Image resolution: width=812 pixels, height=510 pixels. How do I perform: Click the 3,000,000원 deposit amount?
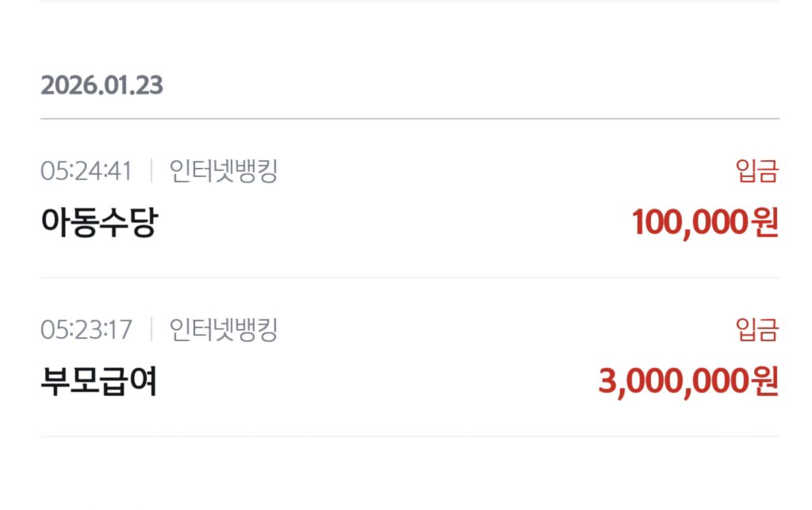pos(688,382)
